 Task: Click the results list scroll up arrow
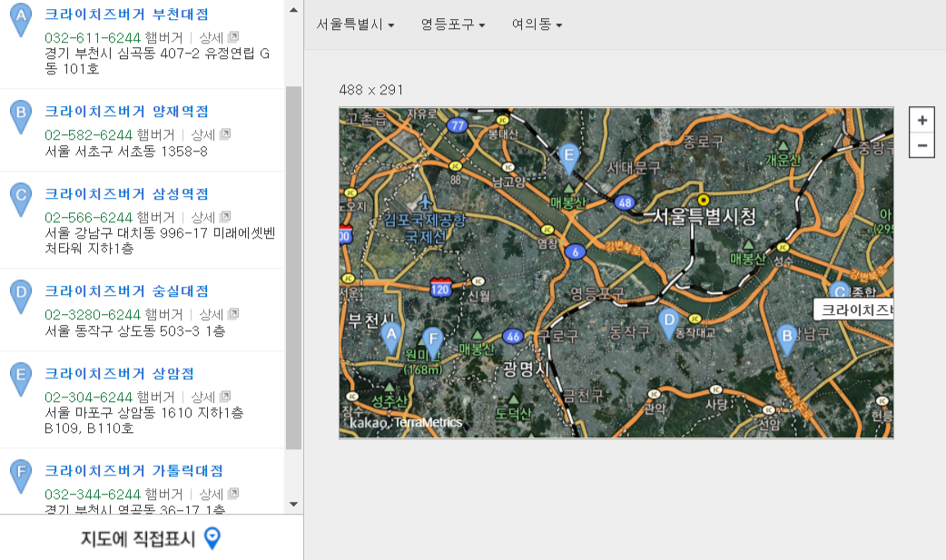coord(293,10)
